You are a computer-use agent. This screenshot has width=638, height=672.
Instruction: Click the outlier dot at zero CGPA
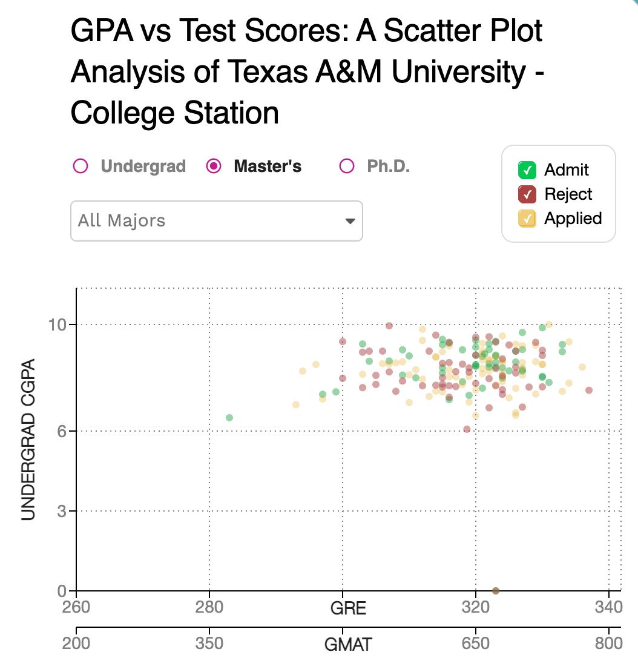coord(496,590)
